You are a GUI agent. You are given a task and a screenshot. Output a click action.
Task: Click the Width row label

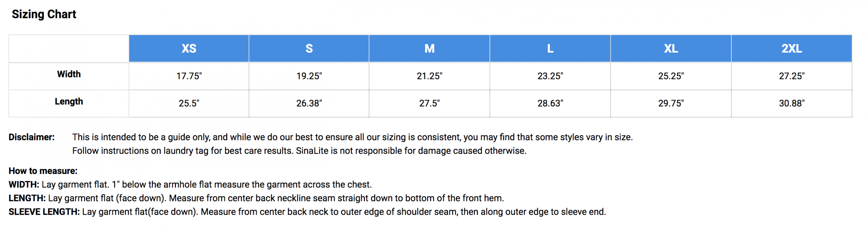point(69,74)
